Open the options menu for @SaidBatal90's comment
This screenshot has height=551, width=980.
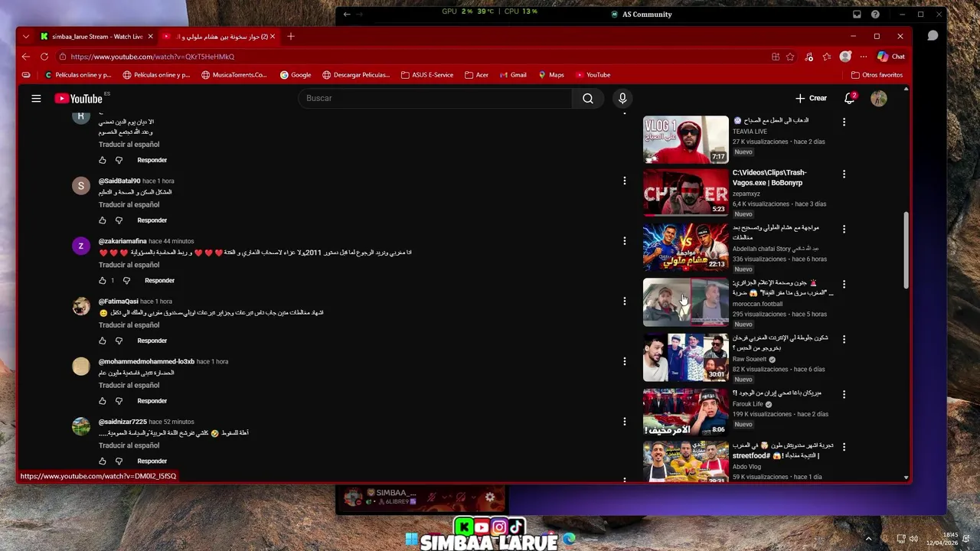624,181
